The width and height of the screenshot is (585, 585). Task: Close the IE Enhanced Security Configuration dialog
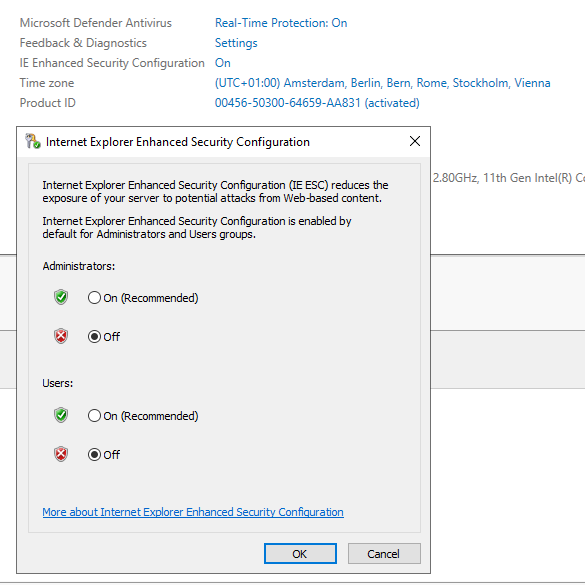click(415, 141)
